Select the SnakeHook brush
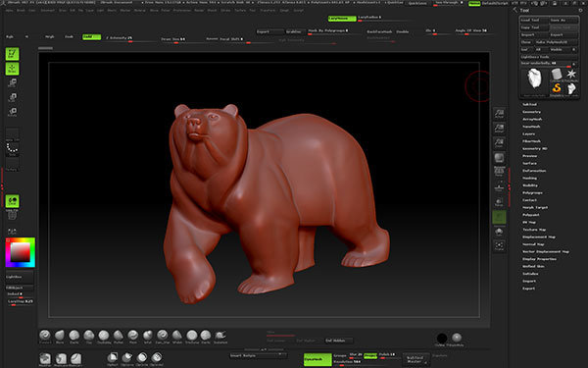 [220, 336]
